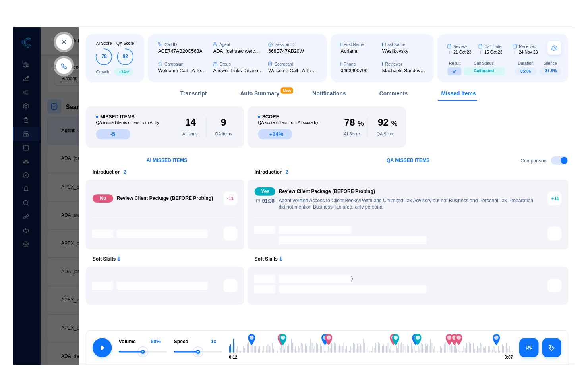The height and width of the screenshot is (392, 588).
Task: Click the clipboard icon in the sidebar
Action: (26, 120)
